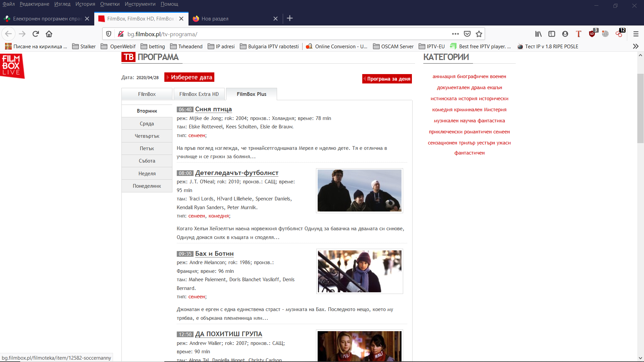
Task: Open the Firefox account icon
Action: pos(565,34)
